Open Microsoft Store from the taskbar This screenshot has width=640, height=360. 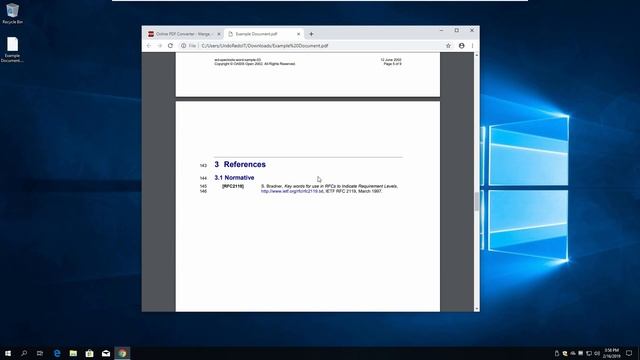pyautogui.click(x=89, y=353)
